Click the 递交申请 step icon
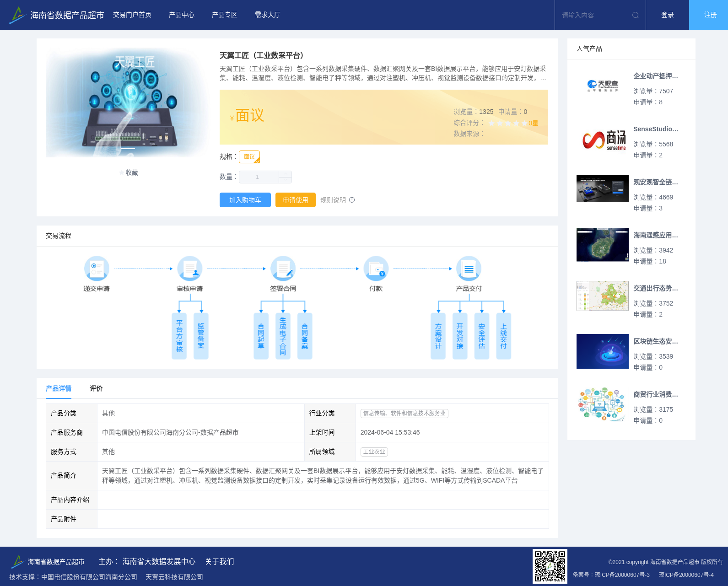 pos(97,269)
